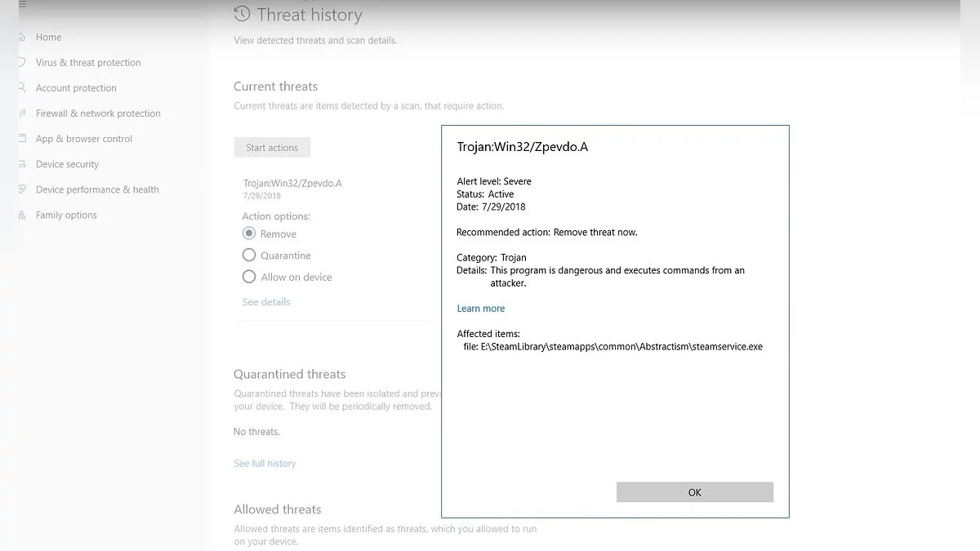The height and width of the screenshot is (551, 980).
Task: Click the Alert level: Severe line
Action: click(494, 181)
